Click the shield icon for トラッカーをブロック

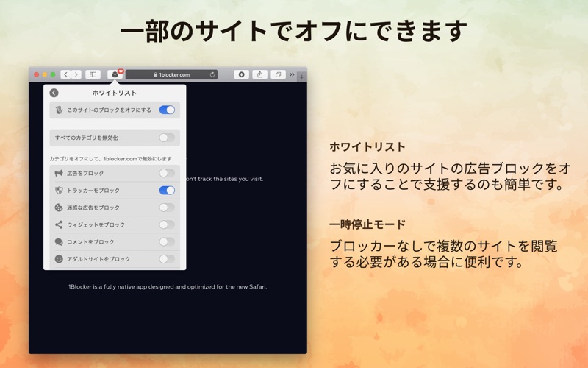[x=59, y=191]
